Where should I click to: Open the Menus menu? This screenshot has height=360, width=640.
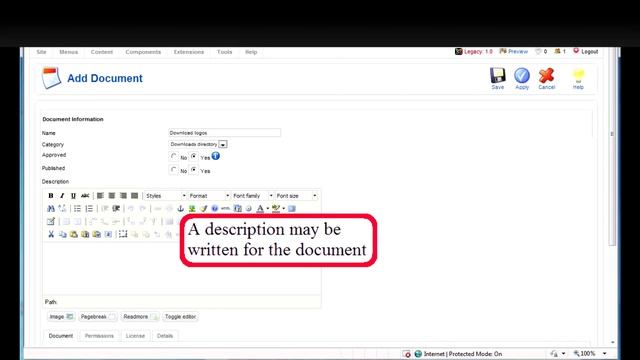coord(69,52)
